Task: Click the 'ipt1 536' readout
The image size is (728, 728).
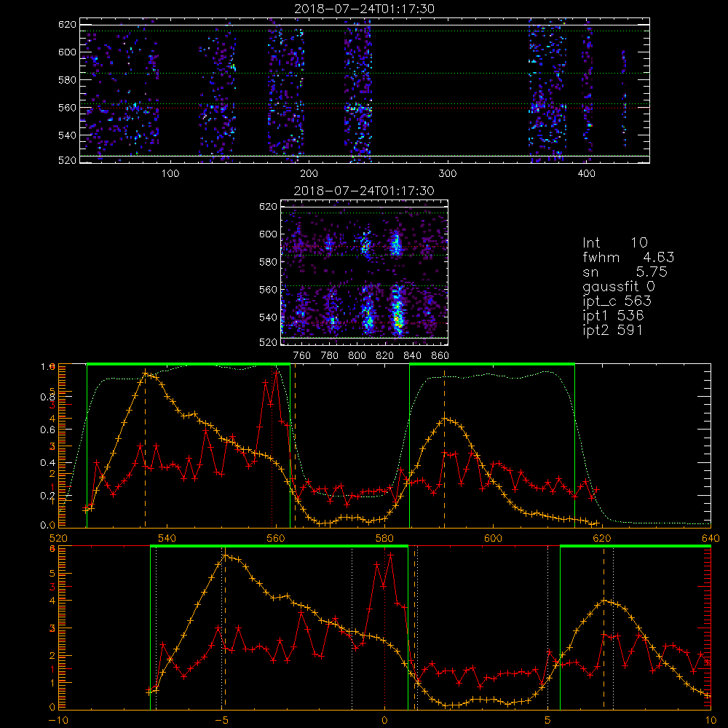Action: [x=613, y=316]
